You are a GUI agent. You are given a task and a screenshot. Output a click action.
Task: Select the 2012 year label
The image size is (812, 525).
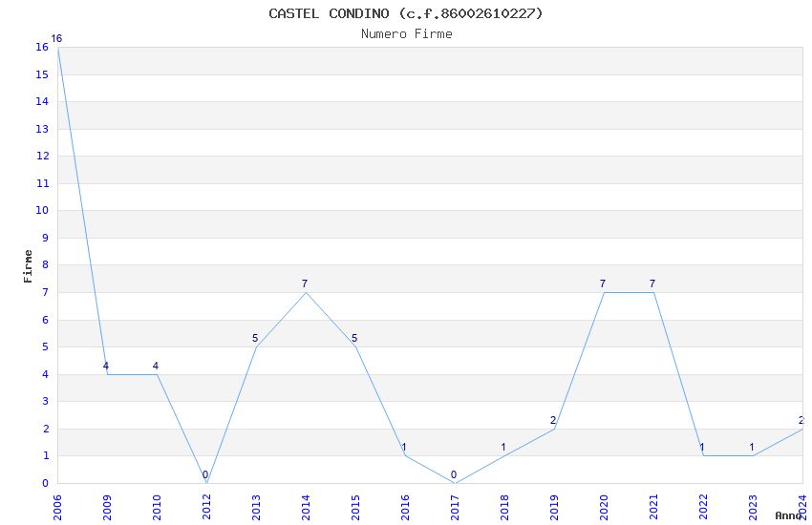tap(206, 508)
